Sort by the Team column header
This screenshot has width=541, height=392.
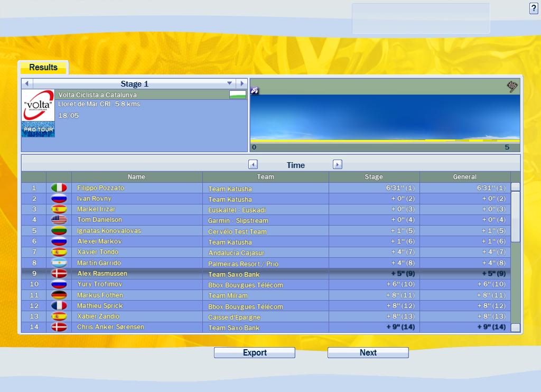pyautogui.click(x=265, y=177)
